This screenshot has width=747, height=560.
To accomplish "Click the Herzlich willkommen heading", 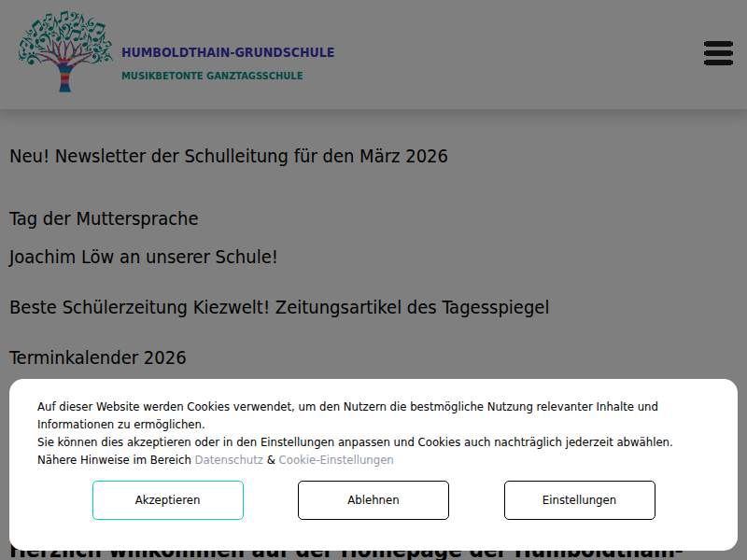I will 345,553.
